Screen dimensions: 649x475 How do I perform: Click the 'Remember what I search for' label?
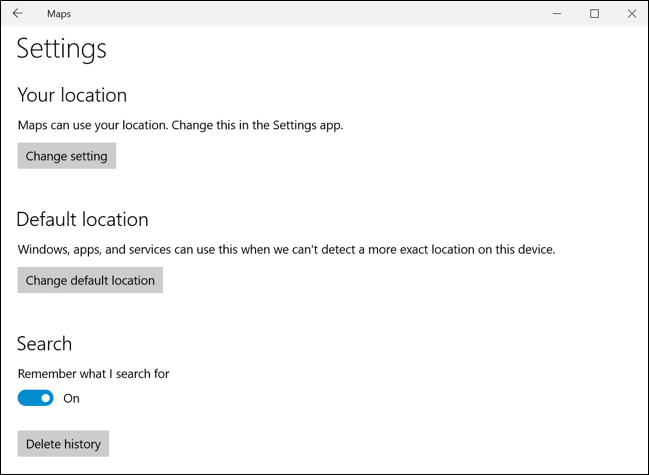click(x=93, y=373)
